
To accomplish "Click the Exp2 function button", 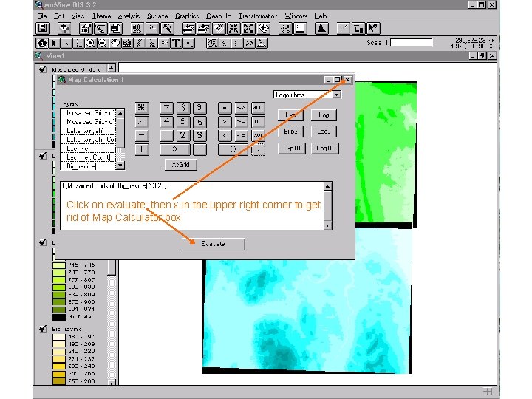I will coord(291,132).
